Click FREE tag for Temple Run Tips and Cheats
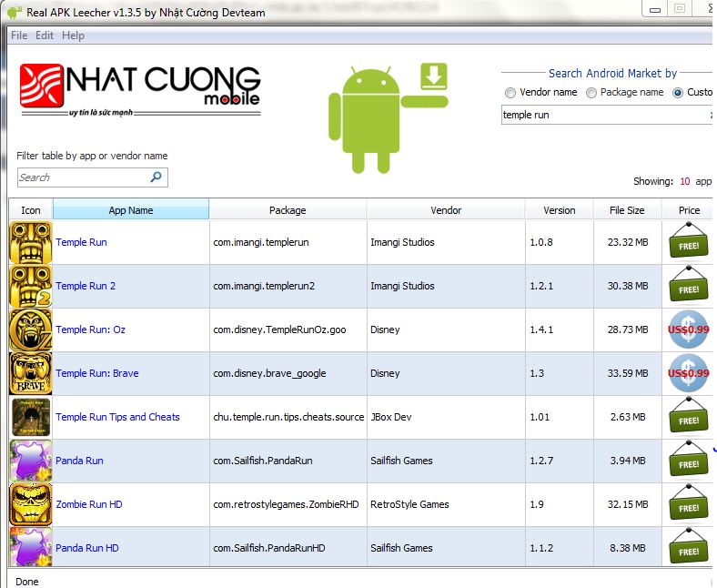This screenshot has height=588, width=717. click(689, 416)
